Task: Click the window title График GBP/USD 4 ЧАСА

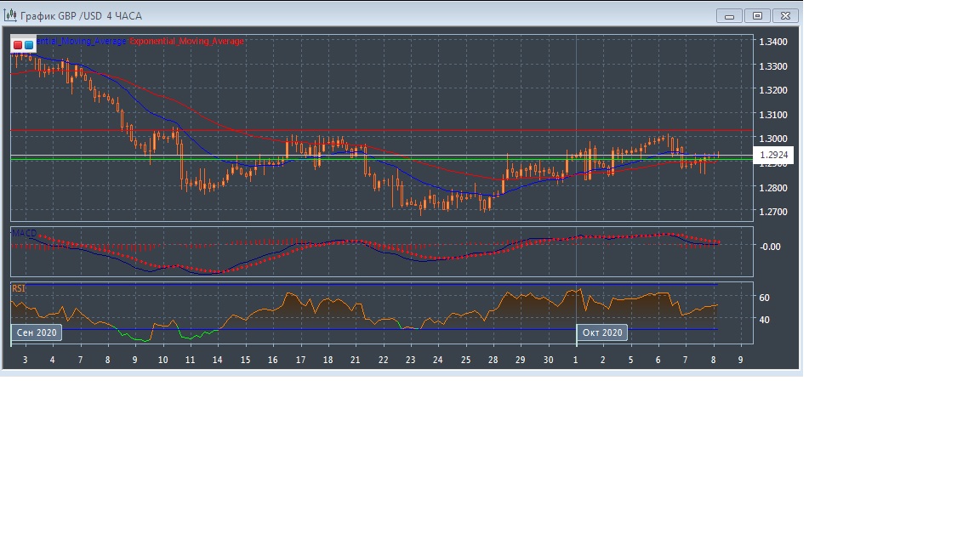Action: tap(82, 15)
